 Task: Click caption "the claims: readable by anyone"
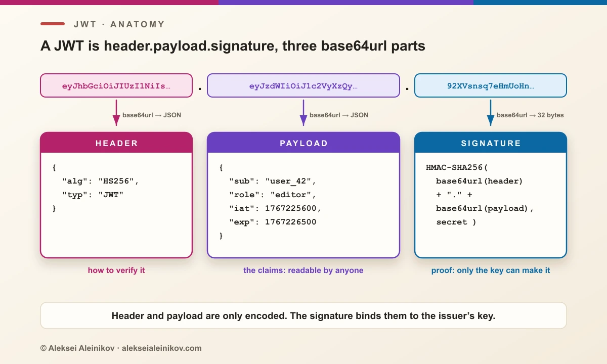pyautogui.click(x=303, y=270)
